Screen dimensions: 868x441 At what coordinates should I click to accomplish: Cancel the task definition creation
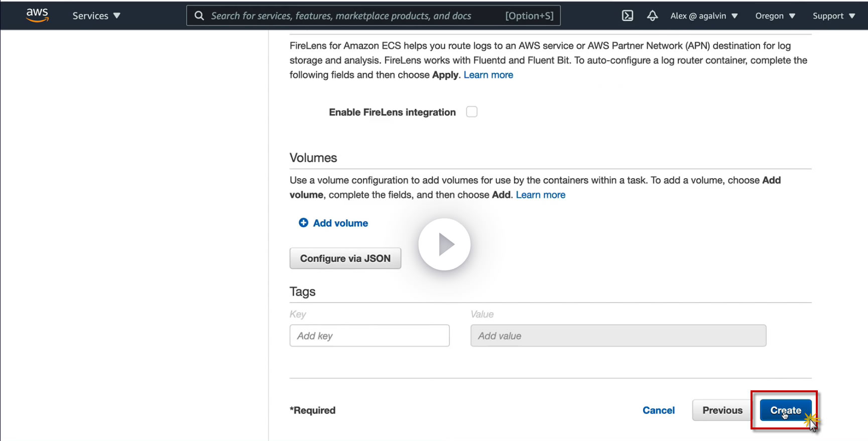(658, 410)
